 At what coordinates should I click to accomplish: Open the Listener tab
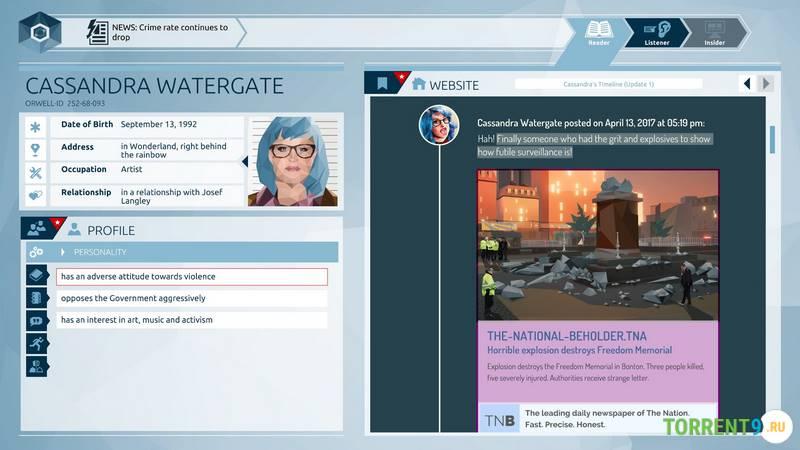(x=656, y=32)
